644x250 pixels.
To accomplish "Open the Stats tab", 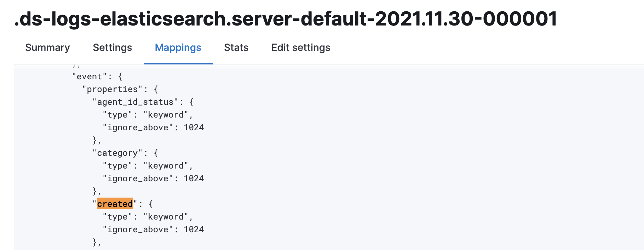I will [236, 47].
